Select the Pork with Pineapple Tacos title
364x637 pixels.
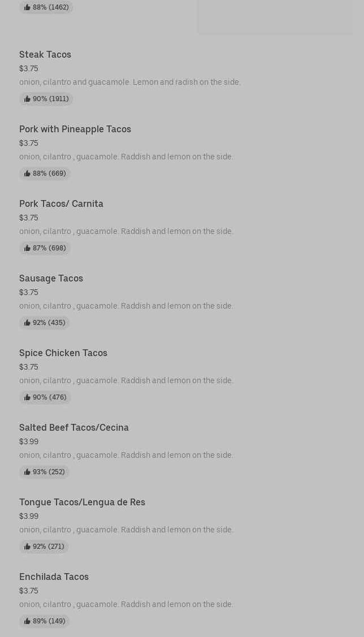75,129
